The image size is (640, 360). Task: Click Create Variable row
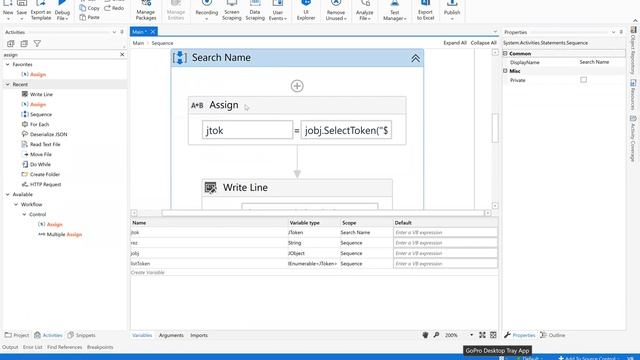pos(147,273)
